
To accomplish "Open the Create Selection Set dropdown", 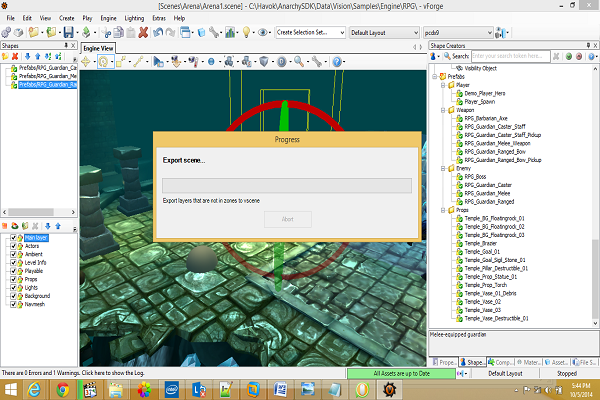I will 310,33.
